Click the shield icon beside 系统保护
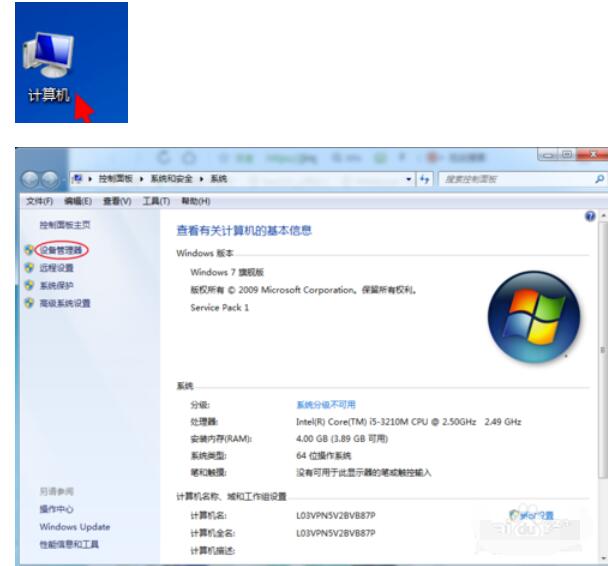 (x=29, y=285)
